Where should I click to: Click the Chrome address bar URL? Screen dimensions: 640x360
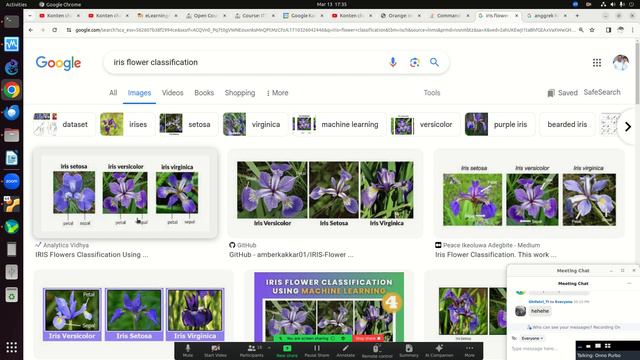pos(325,30)
